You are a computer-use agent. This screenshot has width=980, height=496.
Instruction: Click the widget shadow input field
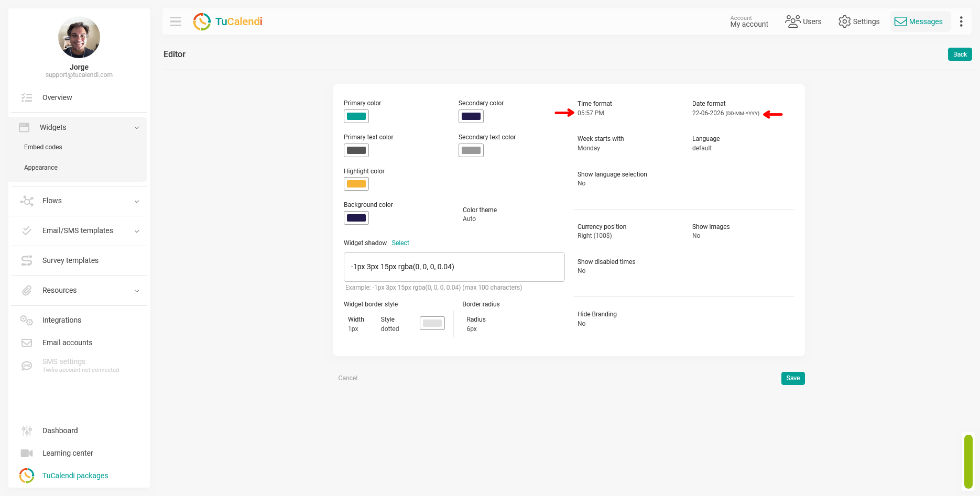coord(454,267)
